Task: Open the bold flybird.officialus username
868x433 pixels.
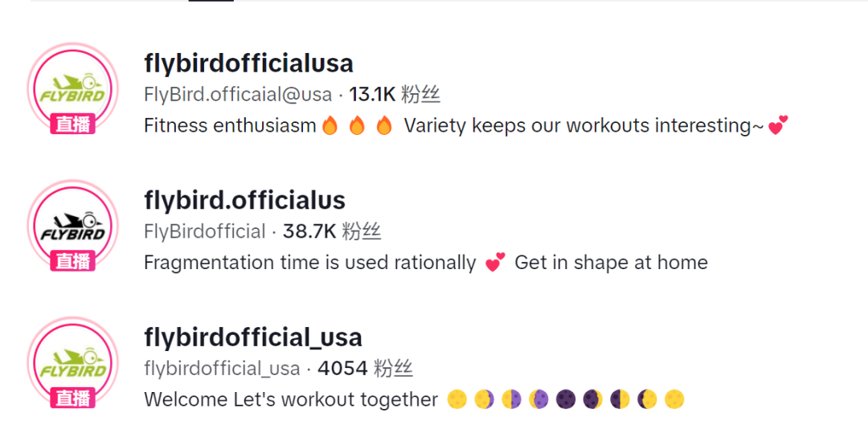Action: click(x=244, y=199)
